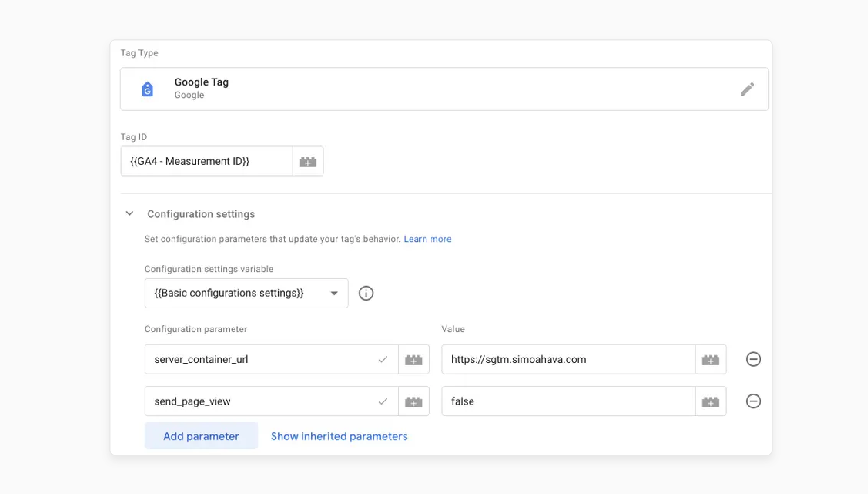This screenshot has width=868, height=494.
Task: Collapse the Configuration settings section
Action: 129,214
